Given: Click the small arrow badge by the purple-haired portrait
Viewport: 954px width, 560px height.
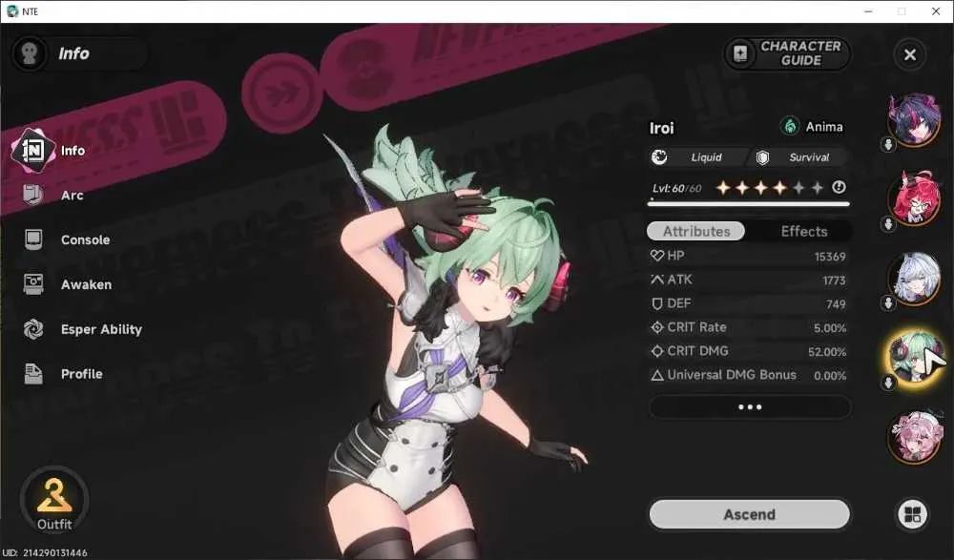Looking at the screenshot, I should pyautogui.click(x=888, y=145).
